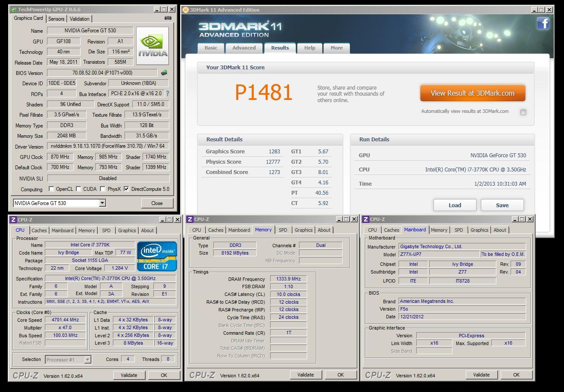Open Mainboard tab in the CPU-Z Memory window
This screenshot has width=564, height=392.
tap(239, 230)
